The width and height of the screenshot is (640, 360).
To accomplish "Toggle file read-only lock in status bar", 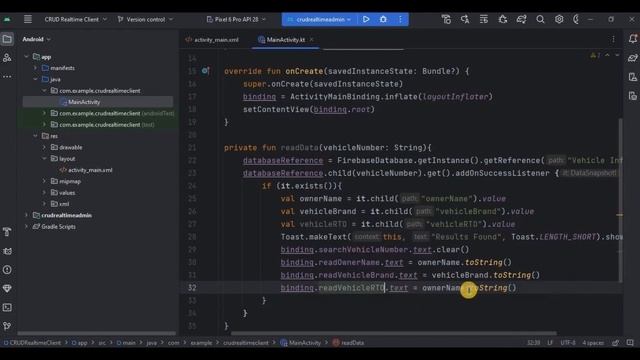I will coord(615,343).
